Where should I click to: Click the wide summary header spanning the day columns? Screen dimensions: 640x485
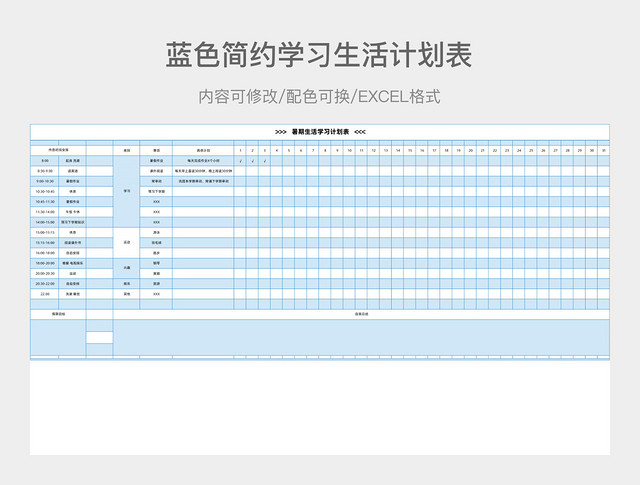click(x=361, y=314)
